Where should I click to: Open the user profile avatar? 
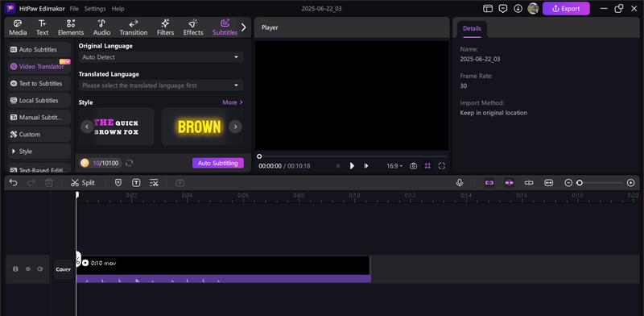tap(533, 9)
